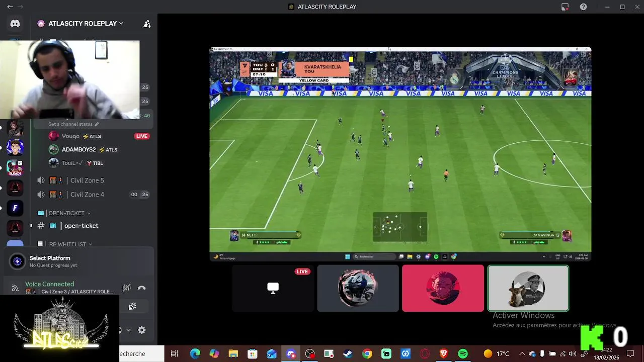Go forward with the right arrow
The width and height of the screenshot is (644, 362).
coord(21,7)
